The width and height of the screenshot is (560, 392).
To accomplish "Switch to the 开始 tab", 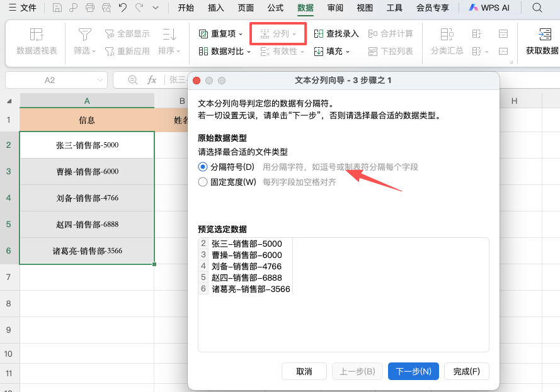I will (x=186, y=8).
